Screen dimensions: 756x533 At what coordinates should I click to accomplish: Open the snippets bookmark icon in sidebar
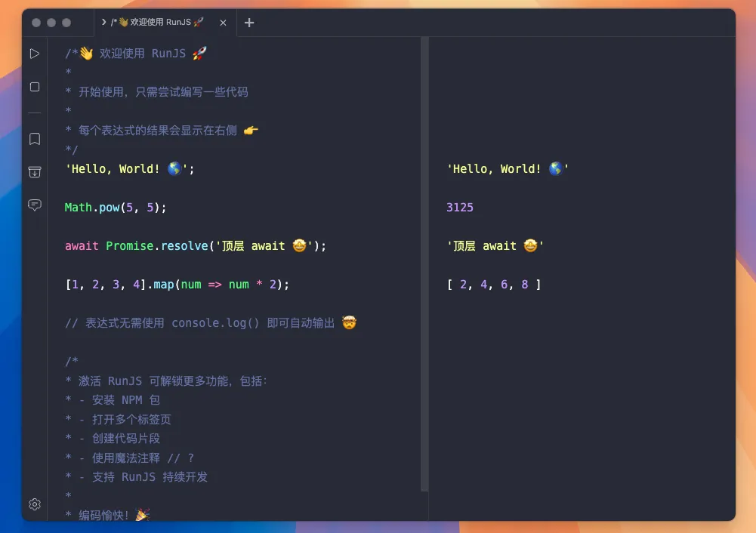click(x=35, y=139)
